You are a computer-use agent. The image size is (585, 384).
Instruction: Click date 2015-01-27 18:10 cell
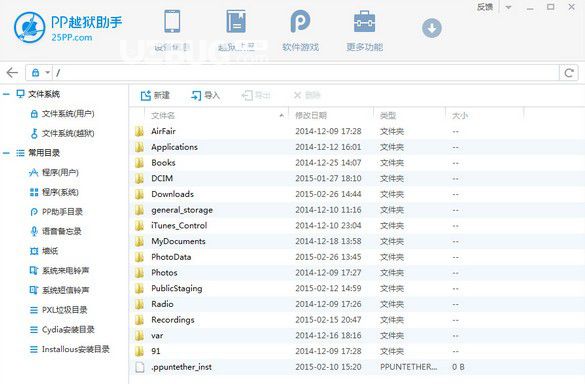click(328, 178)
